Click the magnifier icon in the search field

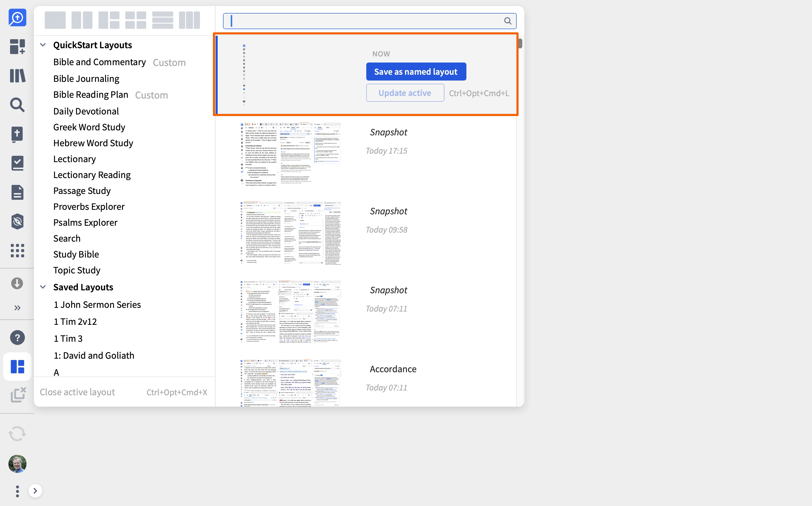click(507, 21)
